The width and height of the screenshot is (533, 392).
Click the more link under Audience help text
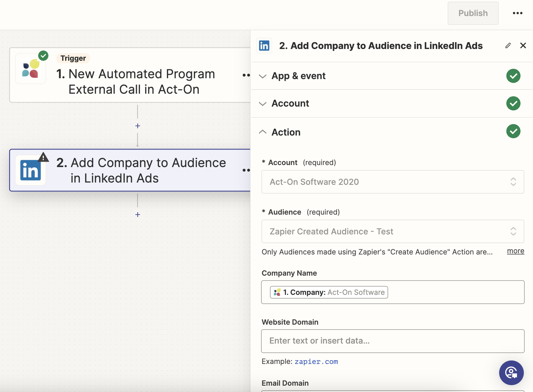(x=516, y=251)
